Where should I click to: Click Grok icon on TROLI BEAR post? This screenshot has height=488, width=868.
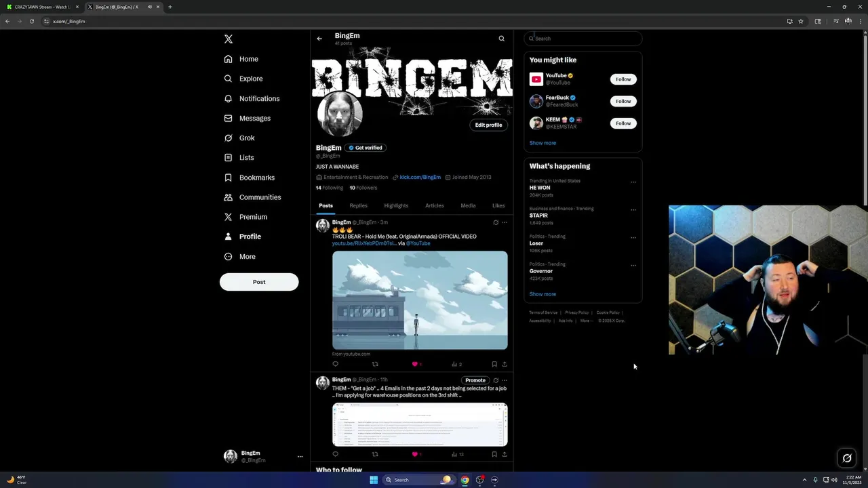(x=496, y=222)
